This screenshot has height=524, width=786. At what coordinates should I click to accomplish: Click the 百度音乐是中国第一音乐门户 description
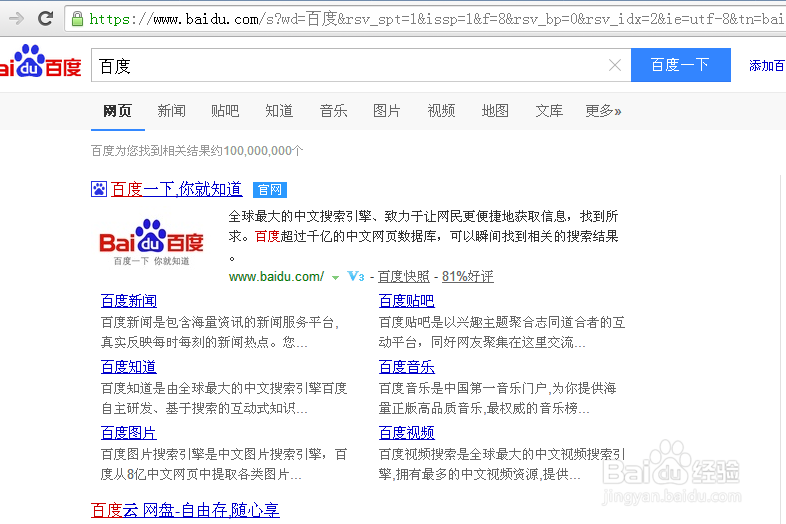tap(497, 398)
